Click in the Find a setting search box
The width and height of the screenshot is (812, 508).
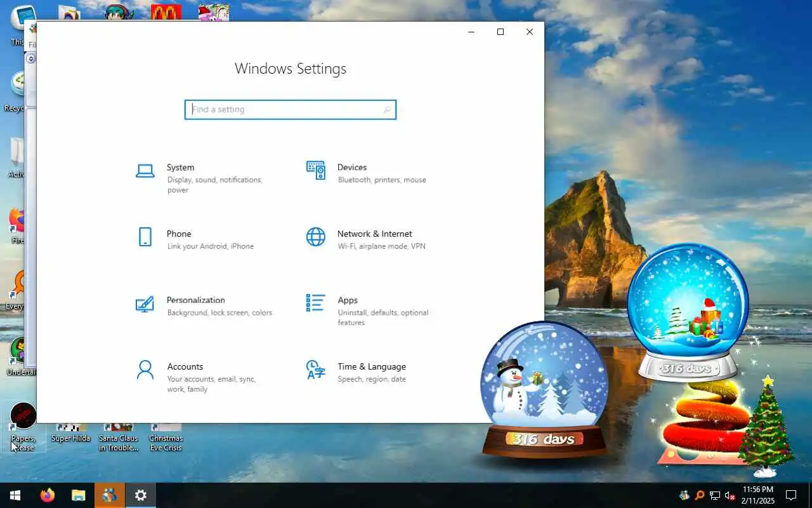[x=291, y=109]
